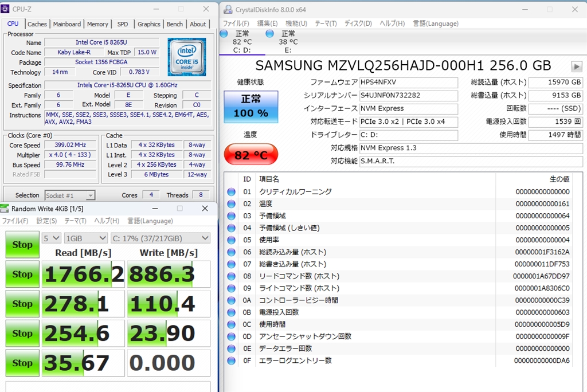This screenshot has width=587, height=392.
Task: Click the 生の値 column header
Action: click(x=559, y=179)
